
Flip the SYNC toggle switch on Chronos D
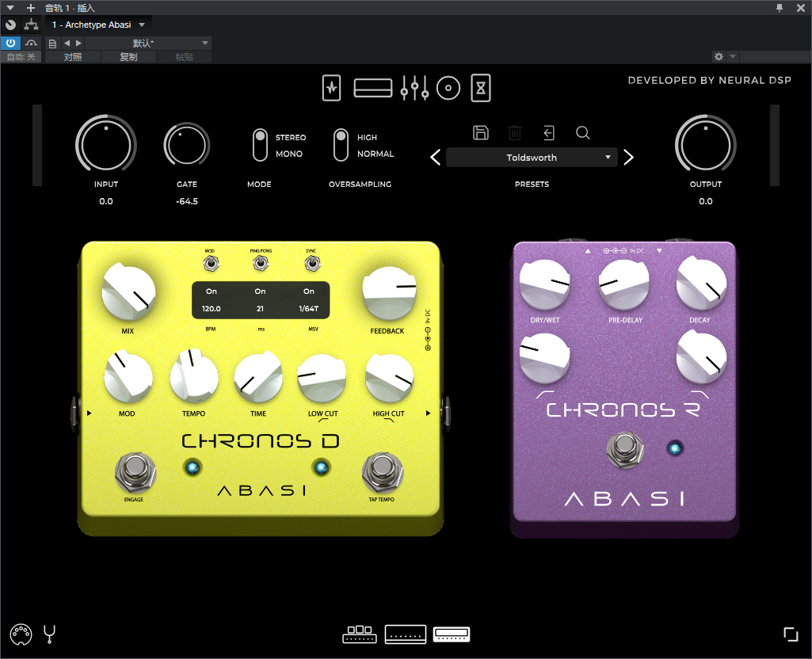point(312,264)
